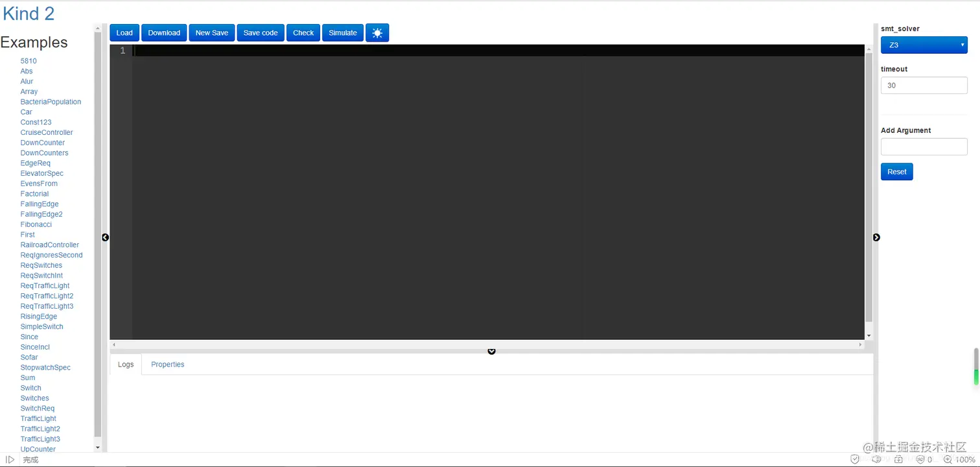Viewport: 980px width, 467px height.
Task: Open the ReqSwitches example
Action: coord(41,265)
